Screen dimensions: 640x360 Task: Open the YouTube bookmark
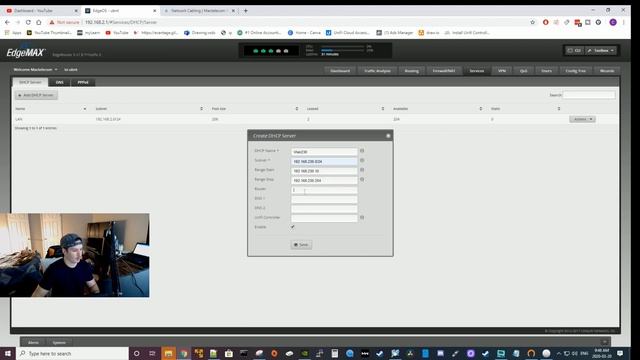[117, 33]
